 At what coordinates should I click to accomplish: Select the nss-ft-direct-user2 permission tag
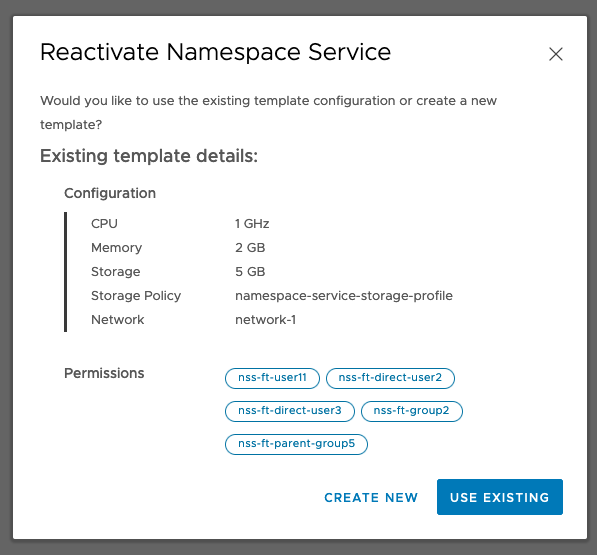tap(390, 378)
